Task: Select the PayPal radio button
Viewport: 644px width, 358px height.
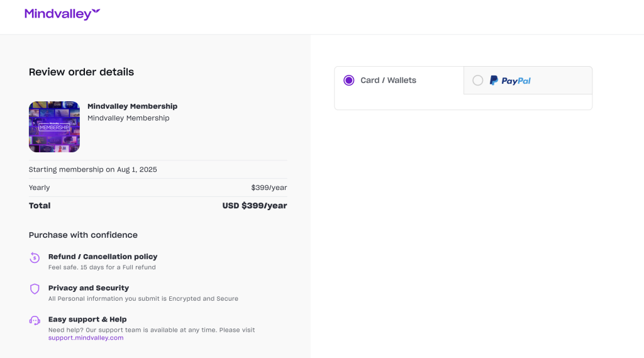Action: point(478,80)
